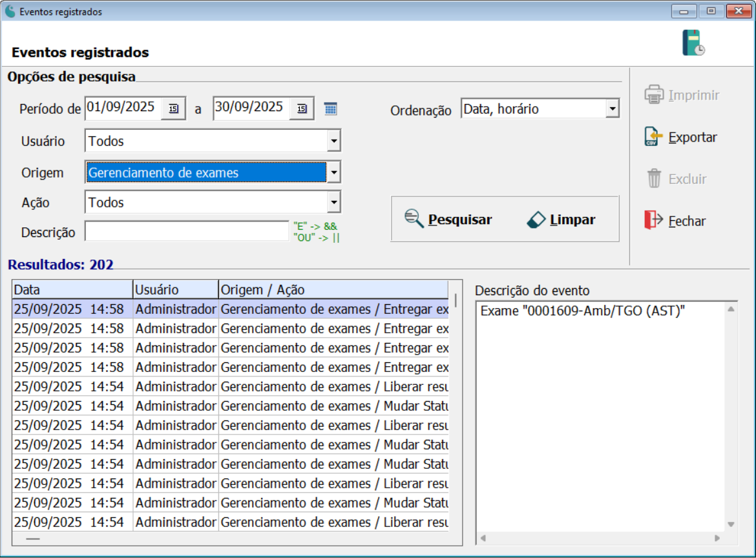This screenshot has width=756, height=558.
Task: Click into the Descrição text field
Action: coord(187,232)
